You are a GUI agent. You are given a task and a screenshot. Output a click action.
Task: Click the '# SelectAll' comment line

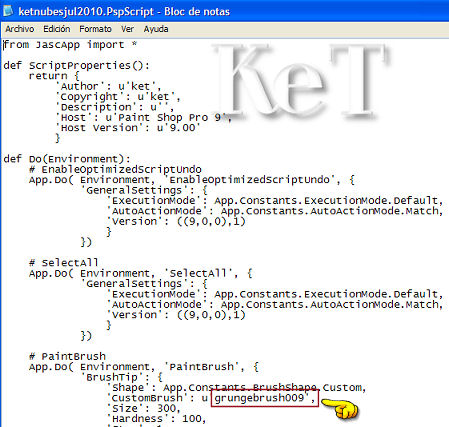(64, 263)
